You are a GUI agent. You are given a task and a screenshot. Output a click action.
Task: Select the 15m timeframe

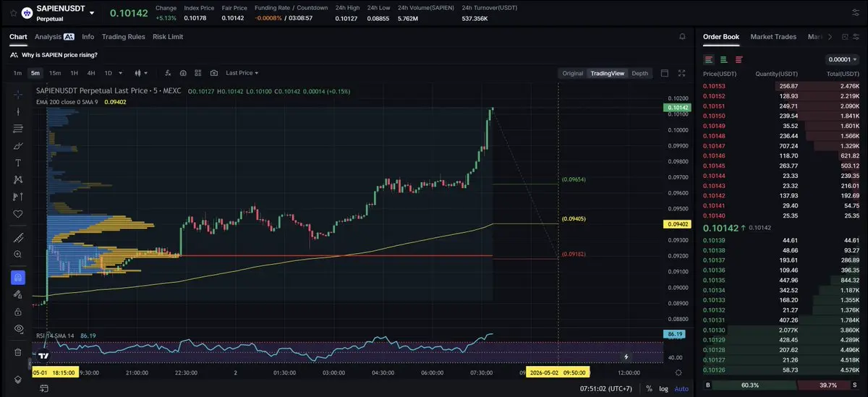pos(55,73)
